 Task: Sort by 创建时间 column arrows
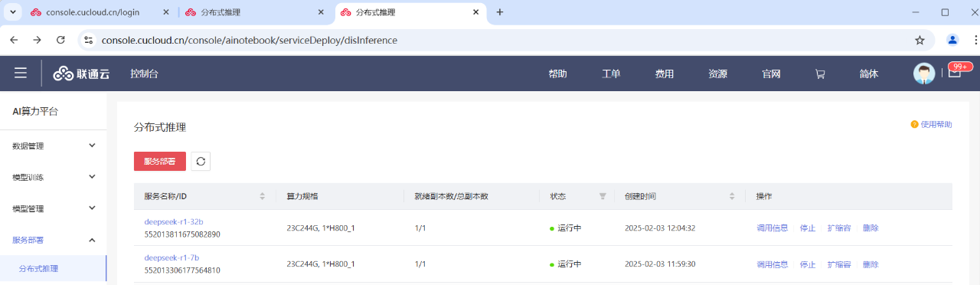click(732, 196)
